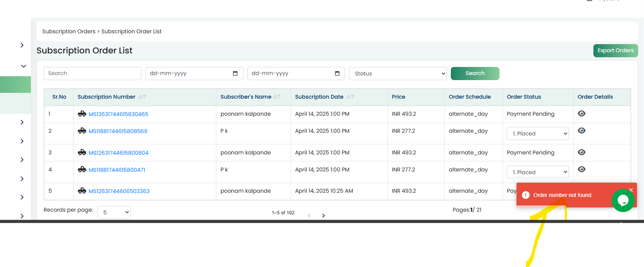
Task: Go to previous page arrow
Action: tap(309, 216)
